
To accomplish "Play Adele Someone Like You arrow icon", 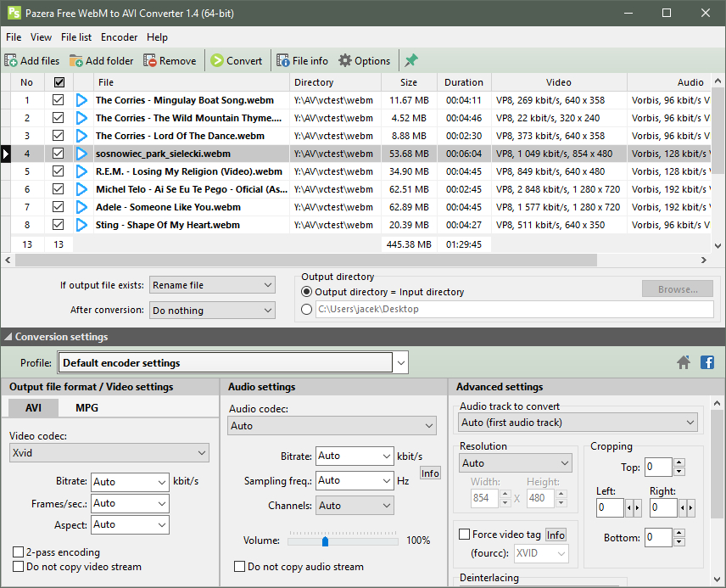I will coord(81,207).
